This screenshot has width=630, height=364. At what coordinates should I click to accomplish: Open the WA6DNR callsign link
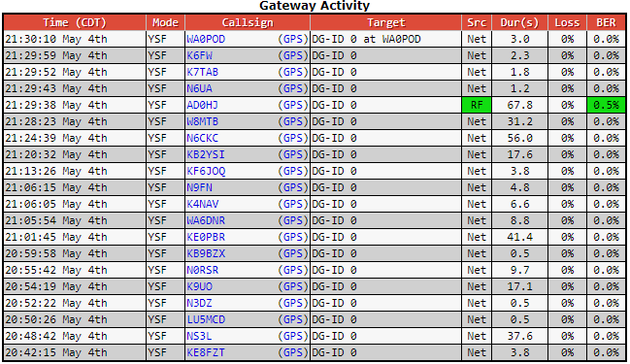[x=206, y=220]
